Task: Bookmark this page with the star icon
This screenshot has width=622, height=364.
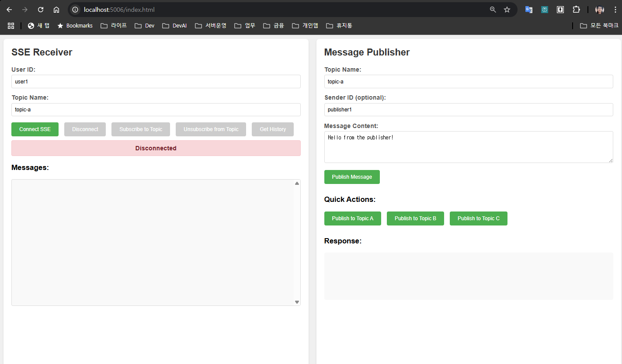Action: (x=507, y=10)
